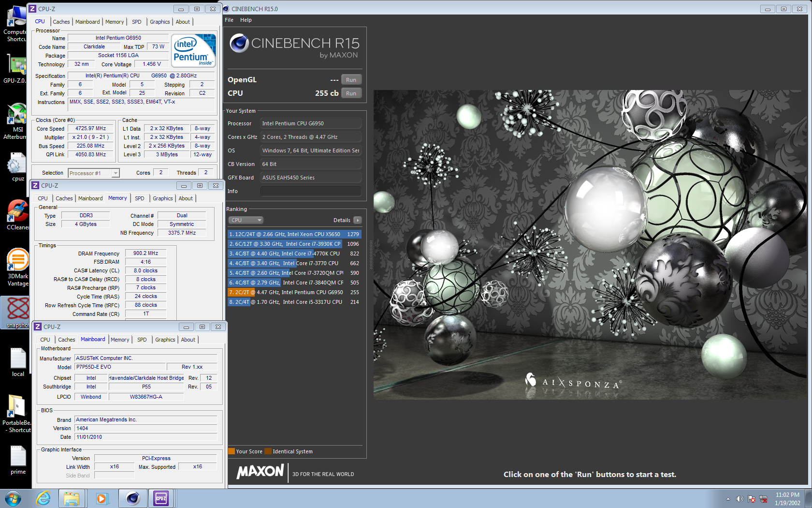
Task: Open the Computer Shortcut desktop icon
Action: coord(15,24)
